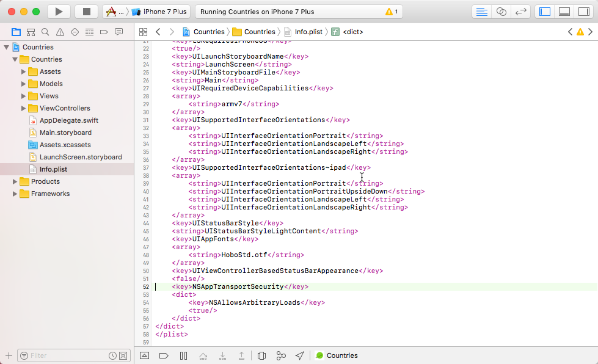This screenshot has height=364, width=598.
Task: Toggle breakpoints activation
Action: 164,355
